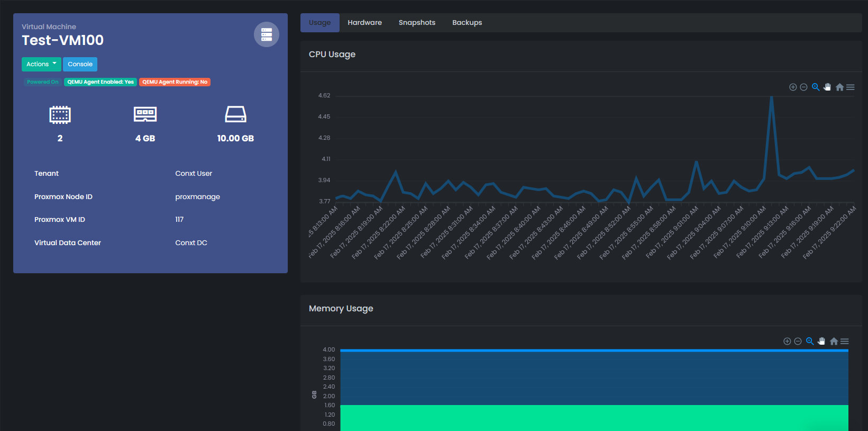The height and width of the screenshot is (431, 868).
Task: Open the VM Console
Action: [80, 64]
